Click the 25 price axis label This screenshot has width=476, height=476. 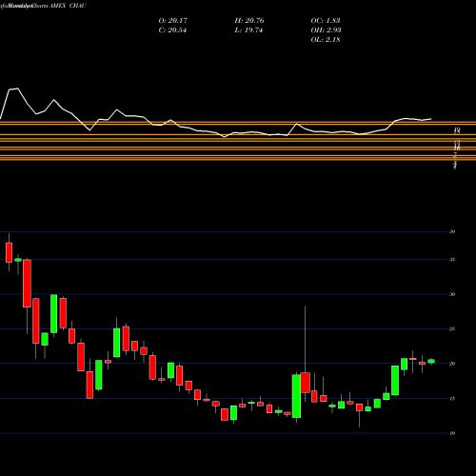point(452,329)
